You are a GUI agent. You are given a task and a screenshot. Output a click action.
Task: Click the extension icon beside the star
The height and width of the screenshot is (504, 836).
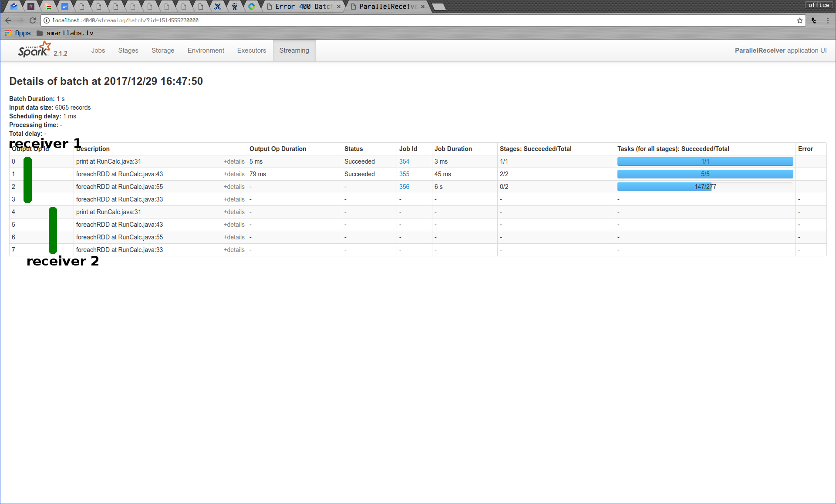point(814,20)
